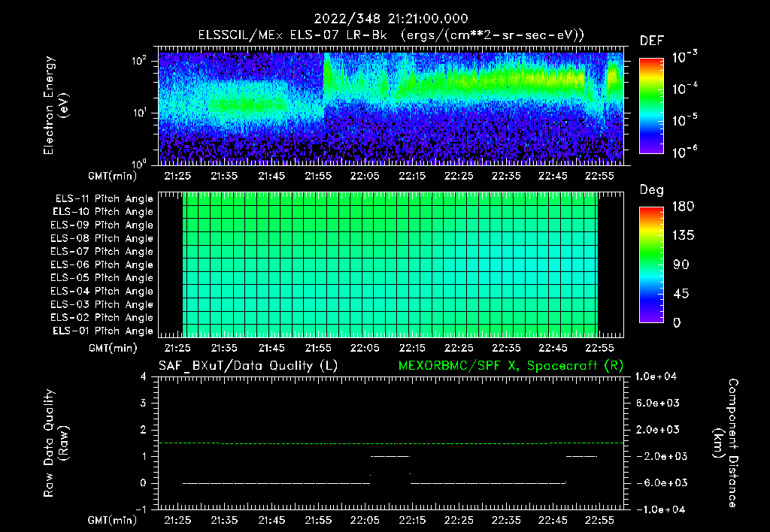Click the 10^-3 tick on DEF scale
770x532 pixels.
click(684, 57)
